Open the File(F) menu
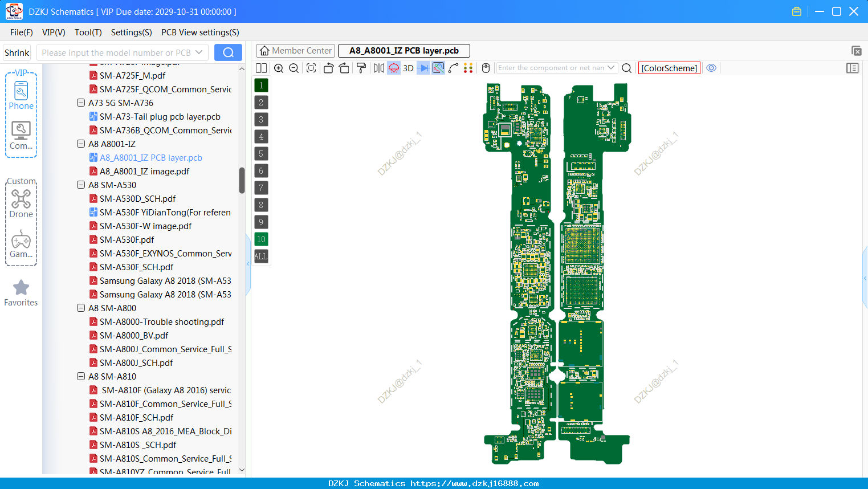This screenshot has width=868, height=489. [22, 32]
